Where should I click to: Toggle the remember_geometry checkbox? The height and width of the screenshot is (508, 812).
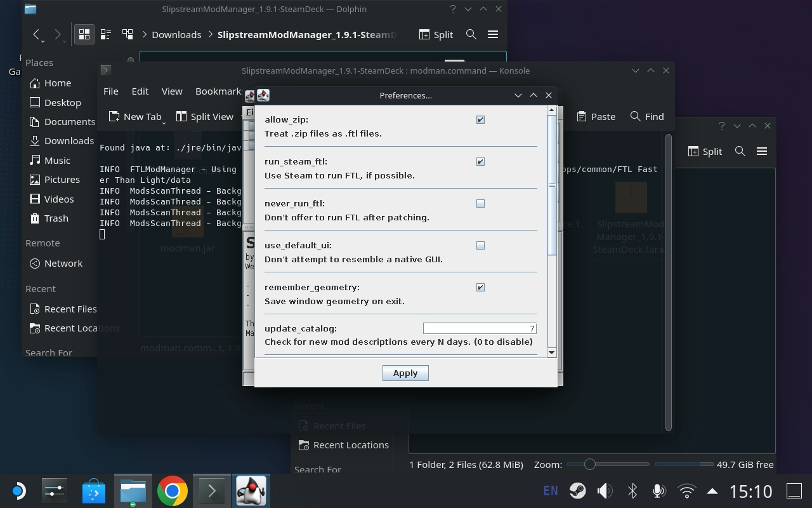480,287
